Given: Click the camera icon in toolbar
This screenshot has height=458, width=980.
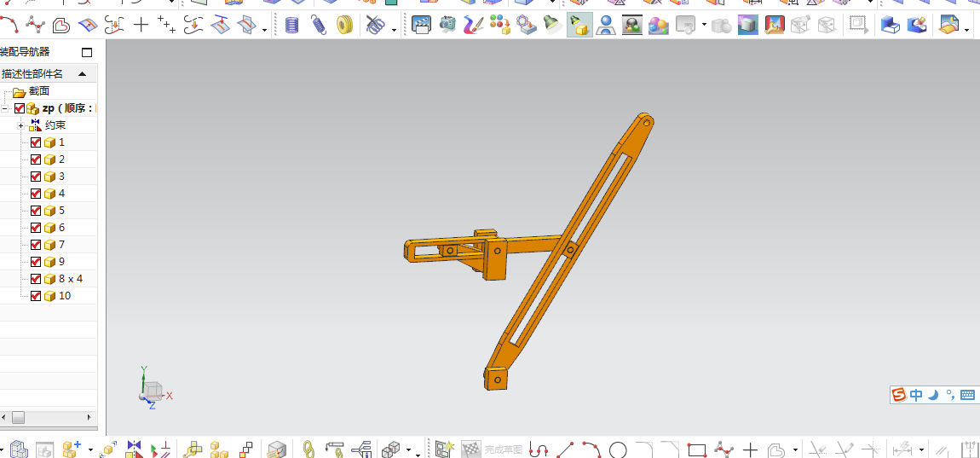Looking at the screenshot, I should tap(447, 25).
